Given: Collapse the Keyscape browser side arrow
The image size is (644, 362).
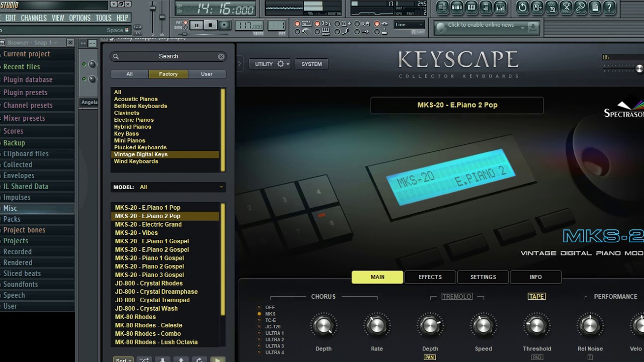Looking at the screenshot, I should (x=239, y=64).
